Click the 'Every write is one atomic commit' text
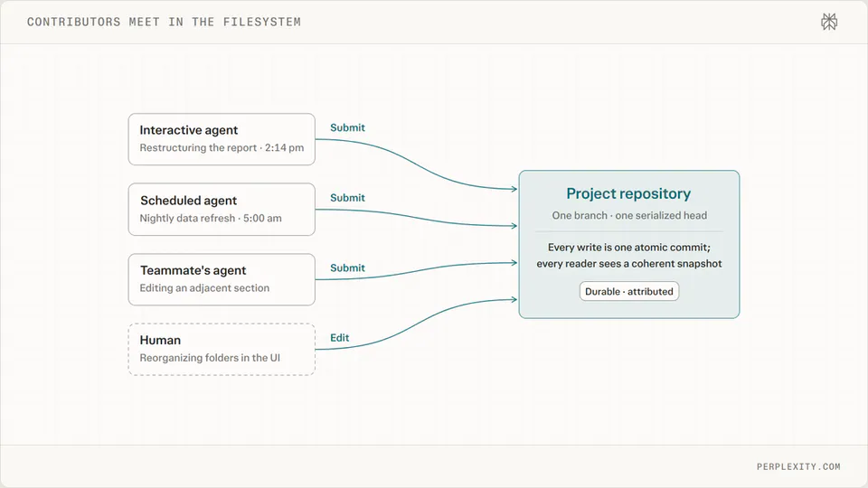The width and height of the screenshot is (868, 488). pyautogui.click(x=629, y=248)
